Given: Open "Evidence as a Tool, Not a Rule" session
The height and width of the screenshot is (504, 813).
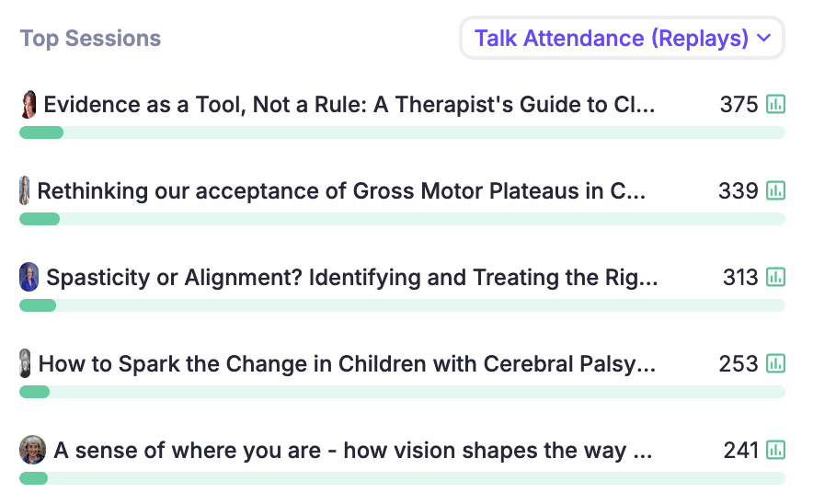Looking at the screenshot, I should tap(349, 105).
